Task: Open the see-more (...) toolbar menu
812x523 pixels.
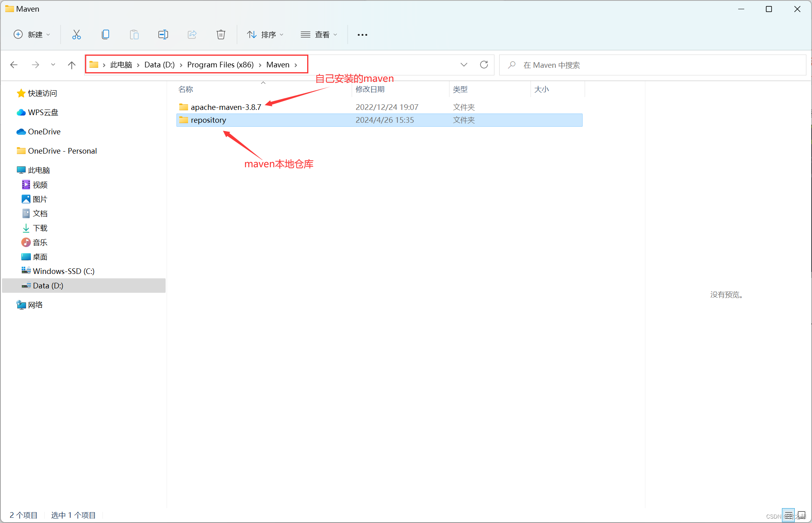Action: (362, 34)
